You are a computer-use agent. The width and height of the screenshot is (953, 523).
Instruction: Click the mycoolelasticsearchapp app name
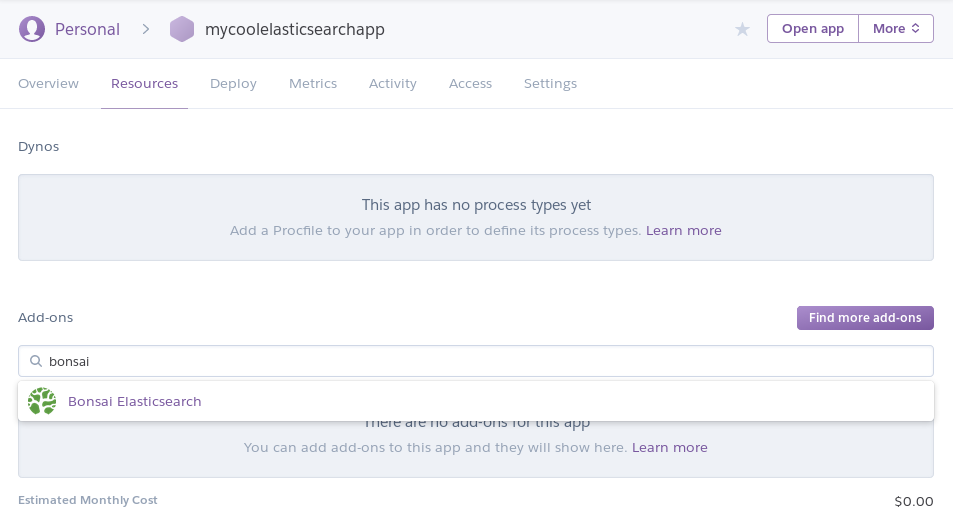point(295,29)
